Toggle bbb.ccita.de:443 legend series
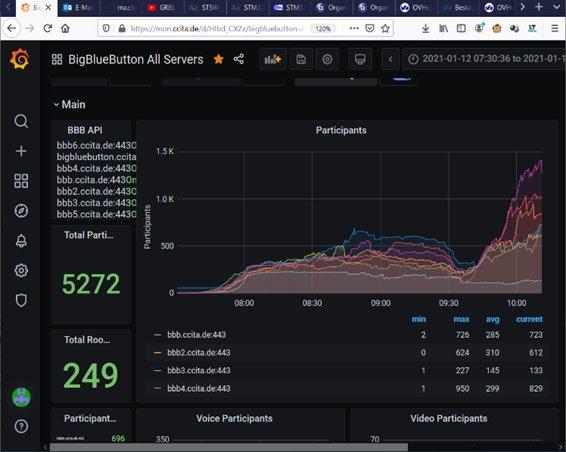This screenshot has height=452, width=566. tap(196, 335)
